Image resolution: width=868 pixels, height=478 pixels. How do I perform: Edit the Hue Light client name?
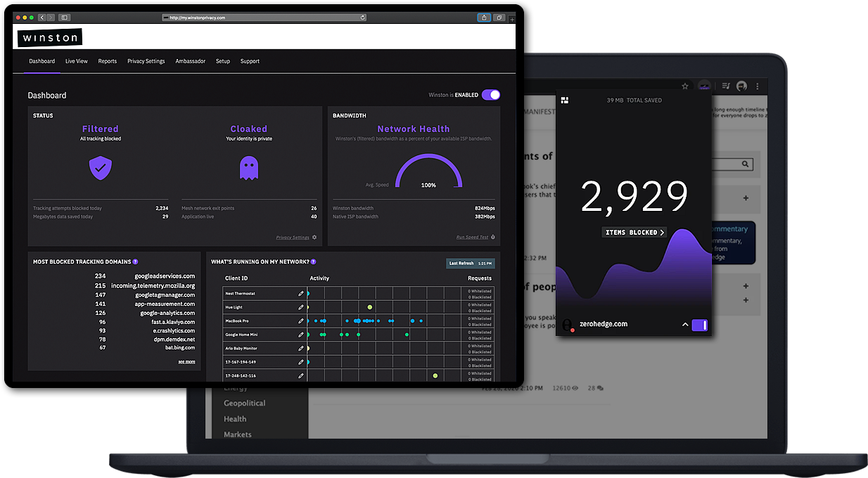click(301, 307)
